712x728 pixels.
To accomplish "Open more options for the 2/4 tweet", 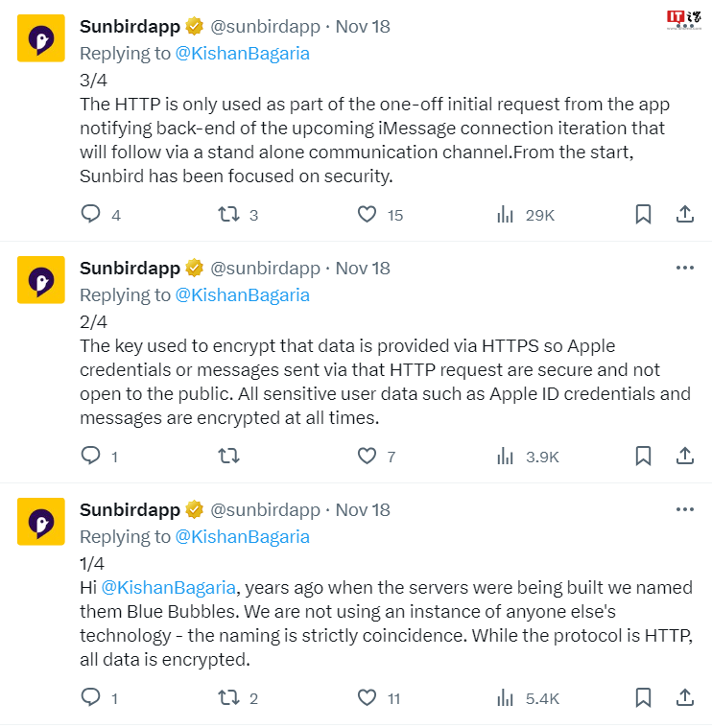I will tap(684, 268).
